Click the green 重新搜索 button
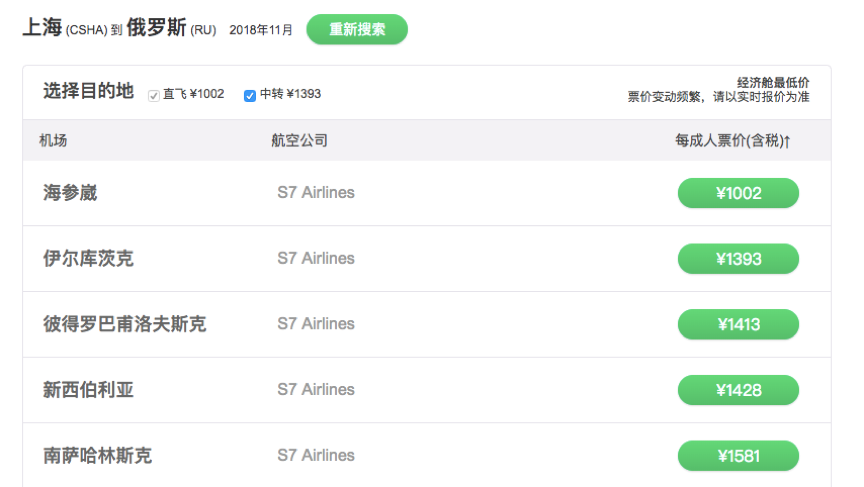 pyautogui.click(x=357, y=29)
